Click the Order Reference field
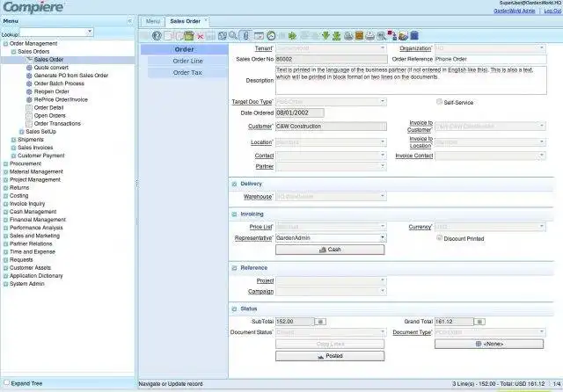This screenshot has height=392, width=563. pos(491,59)
